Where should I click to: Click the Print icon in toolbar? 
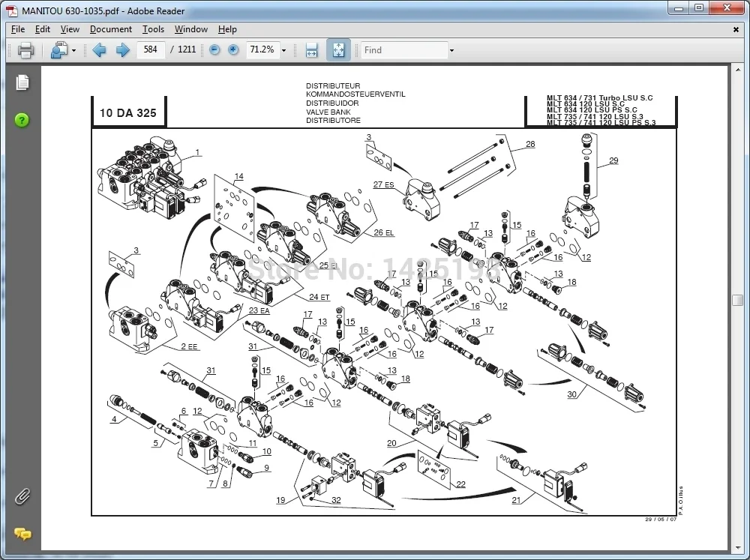(x=25, y=50)
